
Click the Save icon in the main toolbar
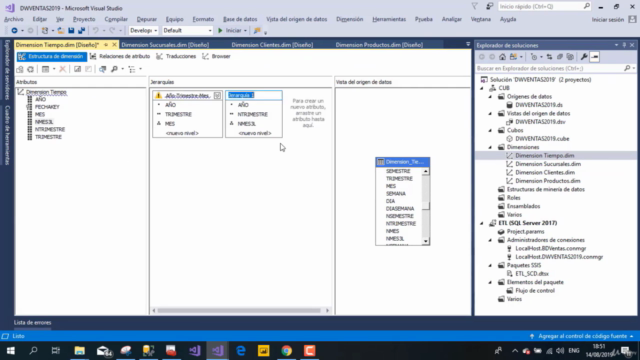71,31
